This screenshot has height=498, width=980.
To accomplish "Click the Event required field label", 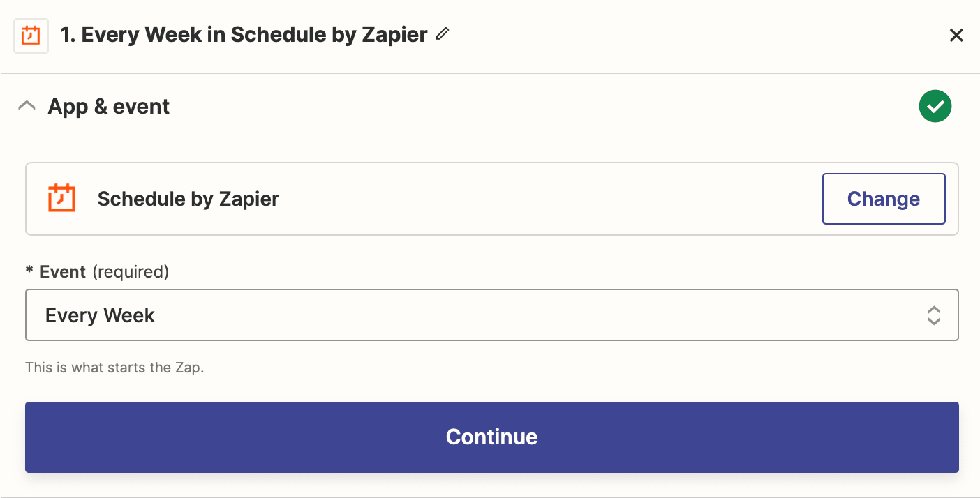I will 98,271.
